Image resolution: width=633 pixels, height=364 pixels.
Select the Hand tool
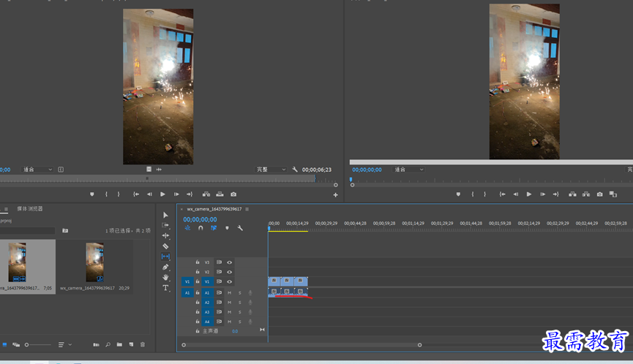pos(165,277)
